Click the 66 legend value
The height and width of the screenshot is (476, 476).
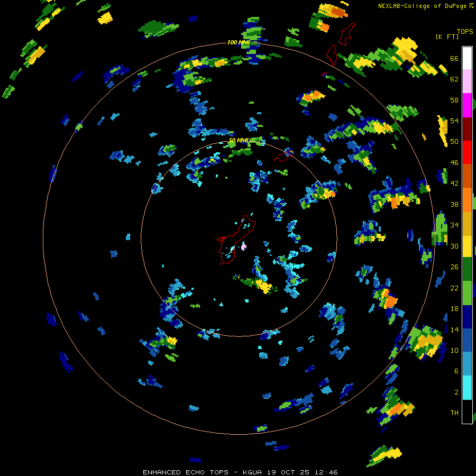[454, 58]
